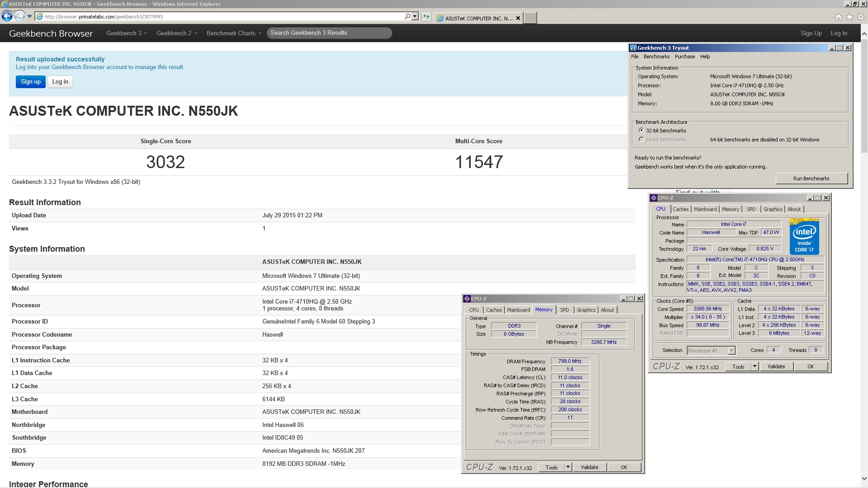Viewport: 868px width, 488px height.
Task: Click the address bar search magnifier icon
Action: [x=407, y=17]
